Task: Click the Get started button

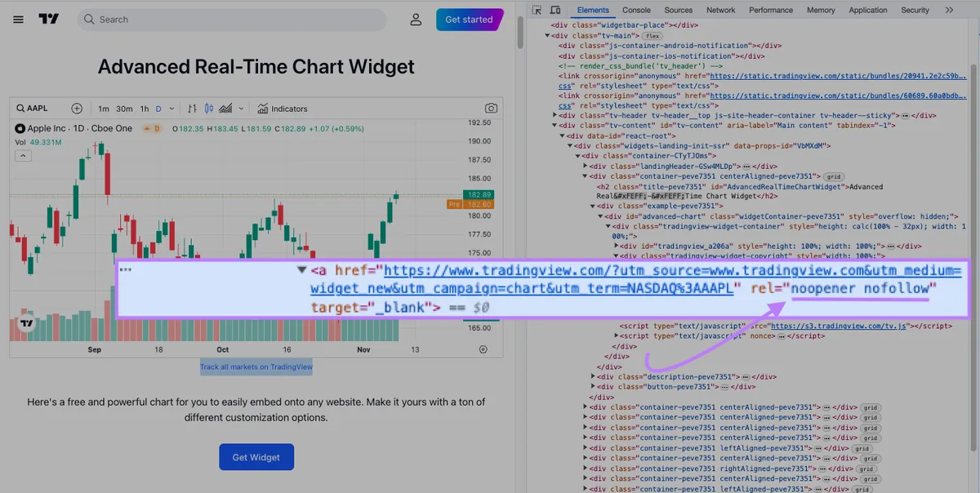Action: [469, 20]
